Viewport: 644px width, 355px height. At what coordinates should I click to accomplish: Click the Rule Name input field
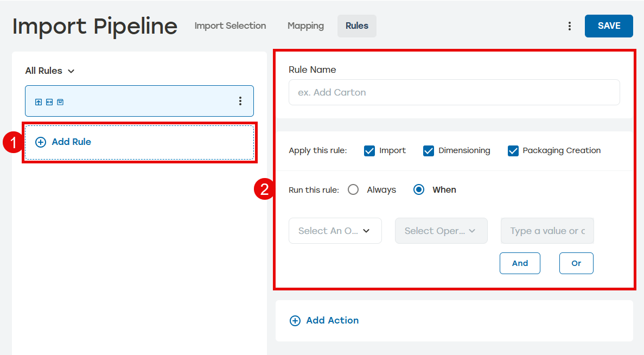point(454,92)
